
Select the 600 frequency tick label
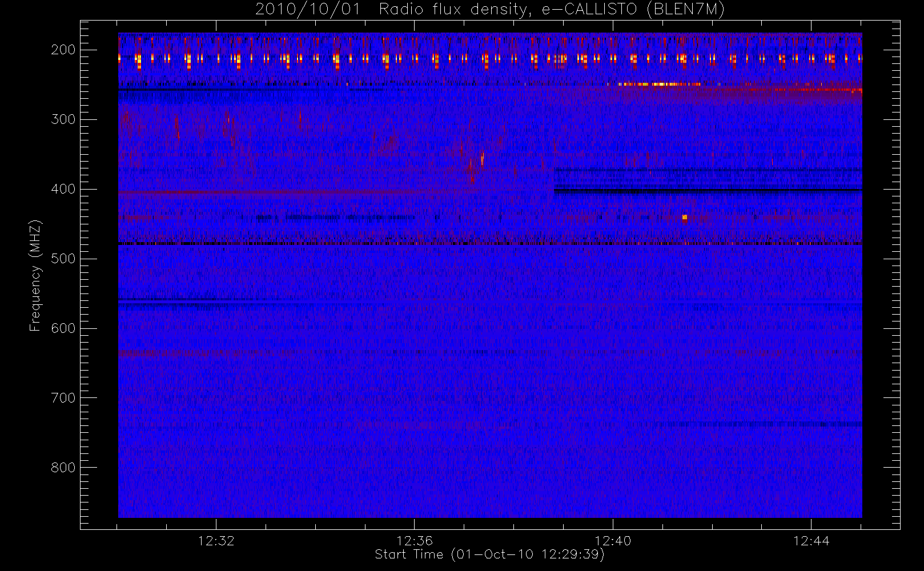tap(63, 328)
